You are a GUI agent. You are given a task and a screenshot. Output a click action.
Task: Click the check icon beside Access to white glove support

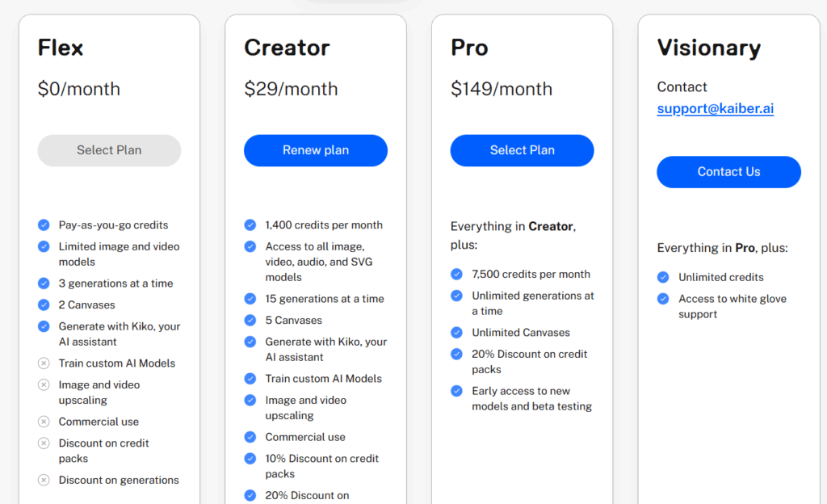663,299
